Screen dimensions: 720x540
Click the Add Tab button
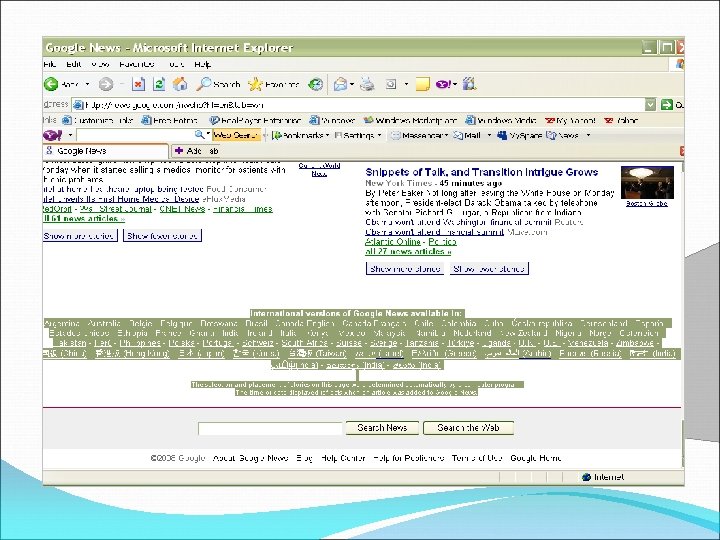[196, 151]
